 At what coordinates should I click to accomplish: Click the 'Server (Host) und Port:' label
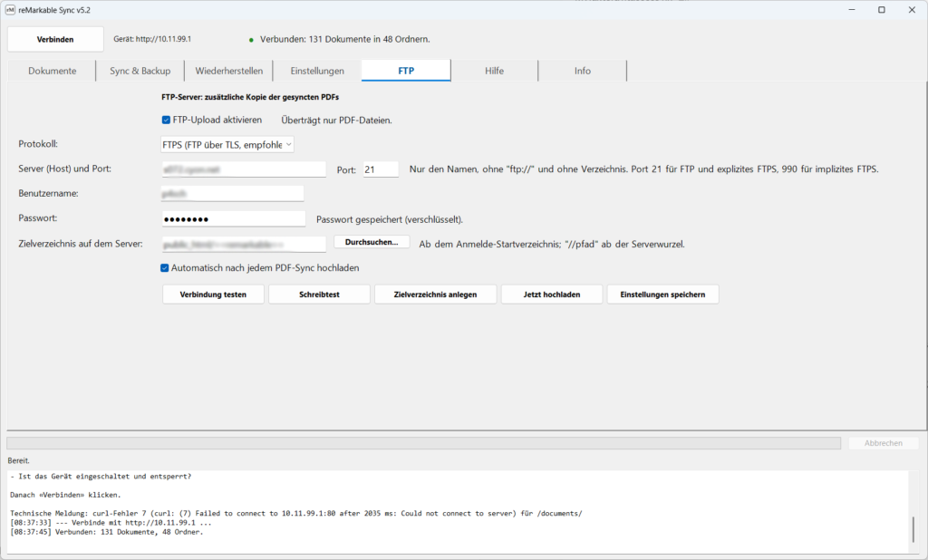point(64,169)
